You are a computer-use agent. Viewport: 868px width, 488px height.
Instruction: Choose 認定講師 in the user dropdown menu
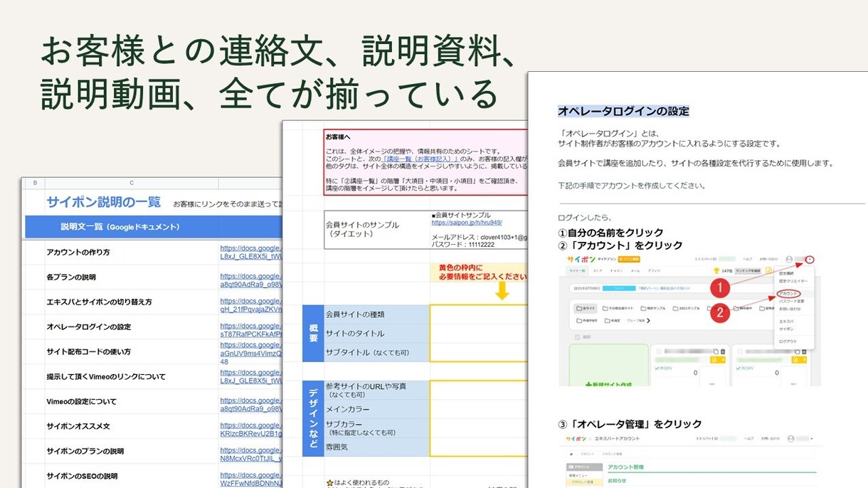(x=785, y=273)
